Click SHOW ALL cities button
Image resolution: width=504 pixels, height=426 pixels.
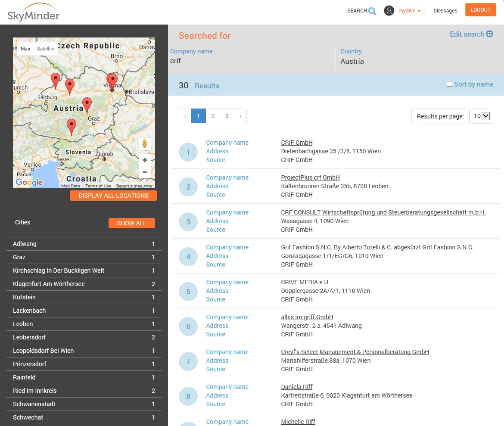point(132,223)
